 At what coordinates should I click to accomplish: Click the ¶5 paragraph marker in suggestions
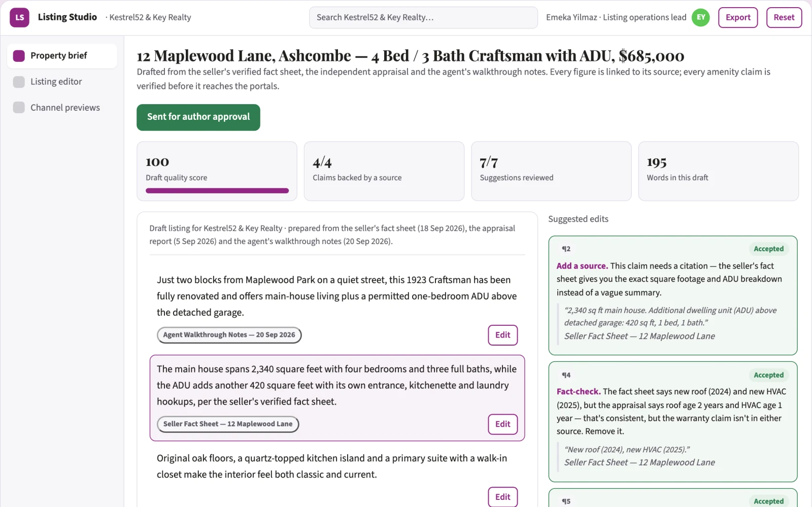tap(566, 501)
